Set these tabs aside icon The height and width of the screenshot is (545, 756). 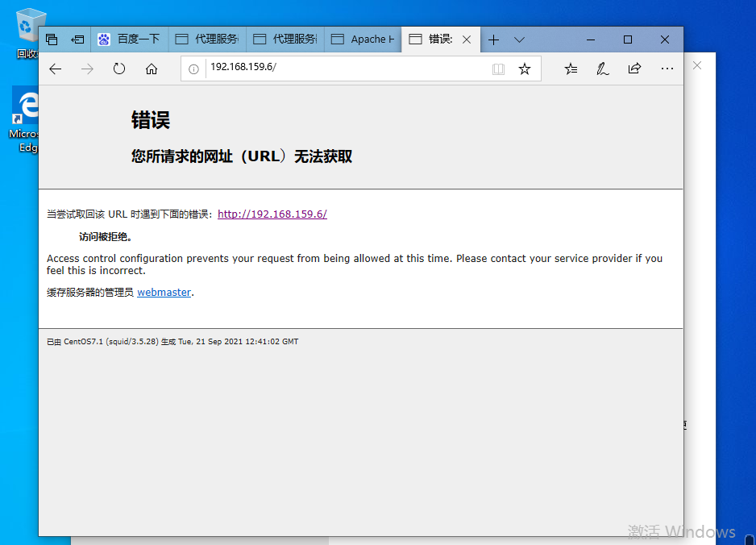(77, 40)
